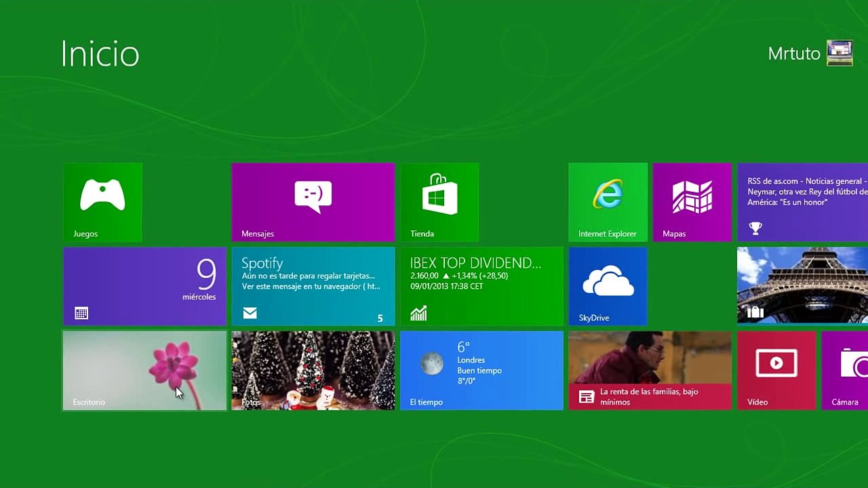
Task: Open news tile about La renta de las familias
Action: click(650, 370)
